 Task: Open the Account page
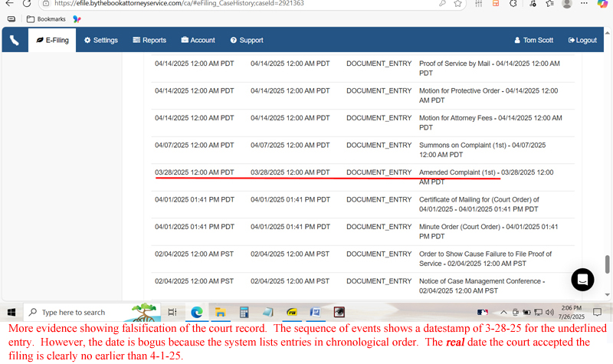pyautogui.click(x=198, y=40)
